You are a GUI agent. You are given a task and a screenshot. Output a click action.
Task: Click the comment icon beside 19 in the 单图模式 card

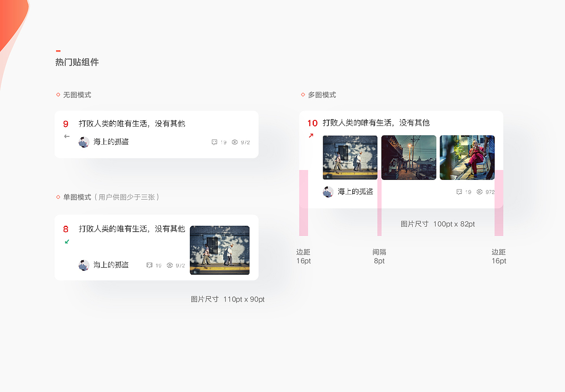click(149, 265)
